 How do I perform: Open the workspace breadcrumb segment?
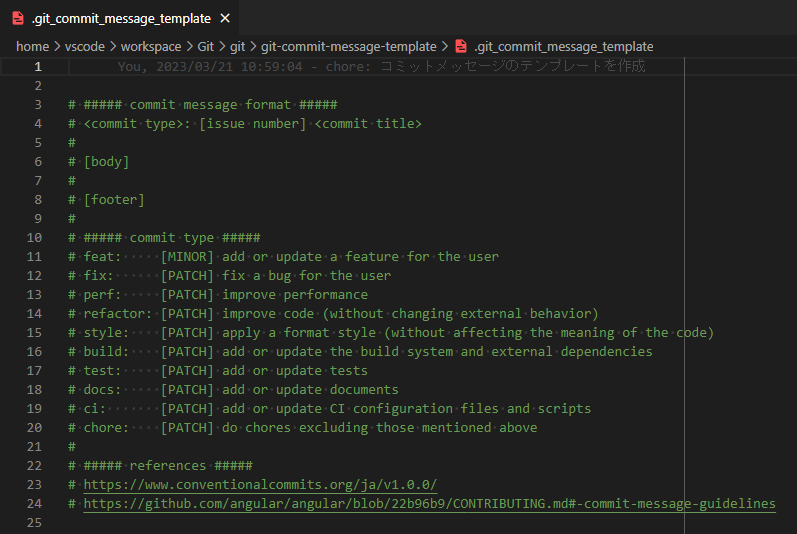tap(150, 46)
